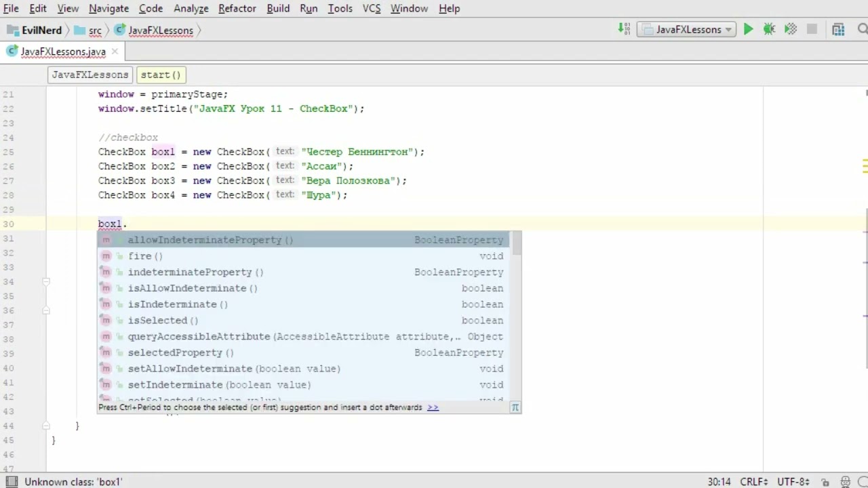Viewport: 868px width, 488px height.
Task: Click the pi icon in completion popup
Action: [515, 407]
